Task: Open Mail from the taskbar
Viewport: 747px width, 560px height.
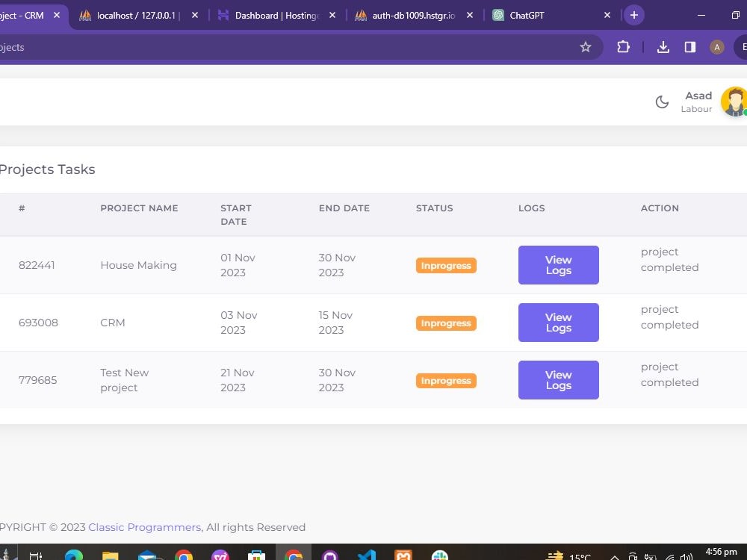Action: [x=146, y=554]
